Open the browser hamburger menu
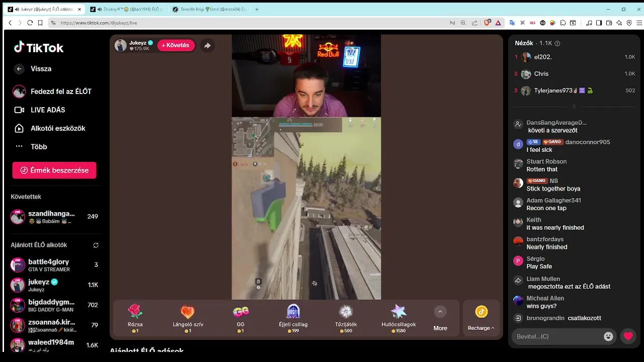Viewport: 644px width, 362px height. tap(639, 23)
